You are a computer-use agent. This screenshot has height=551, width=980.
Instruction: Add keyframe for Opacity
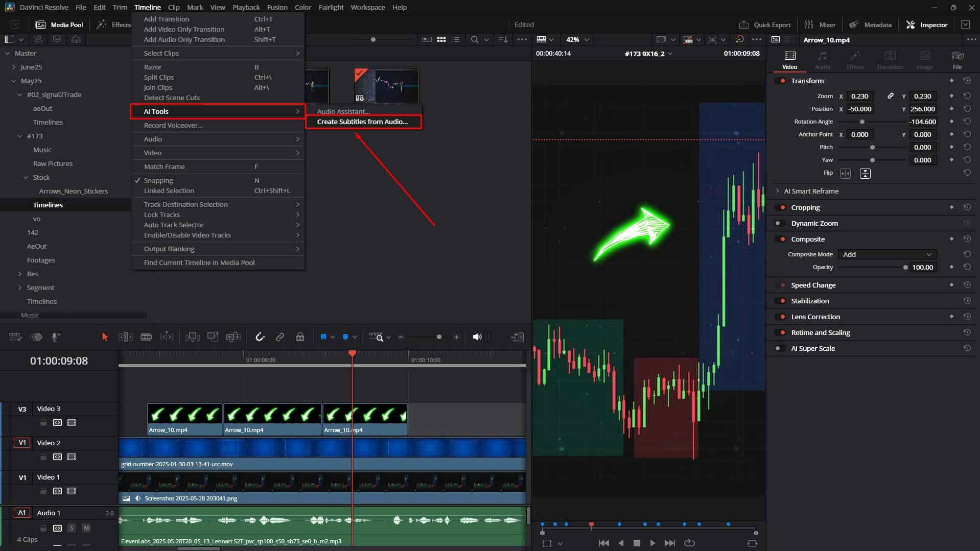click(x=951, y=267)
